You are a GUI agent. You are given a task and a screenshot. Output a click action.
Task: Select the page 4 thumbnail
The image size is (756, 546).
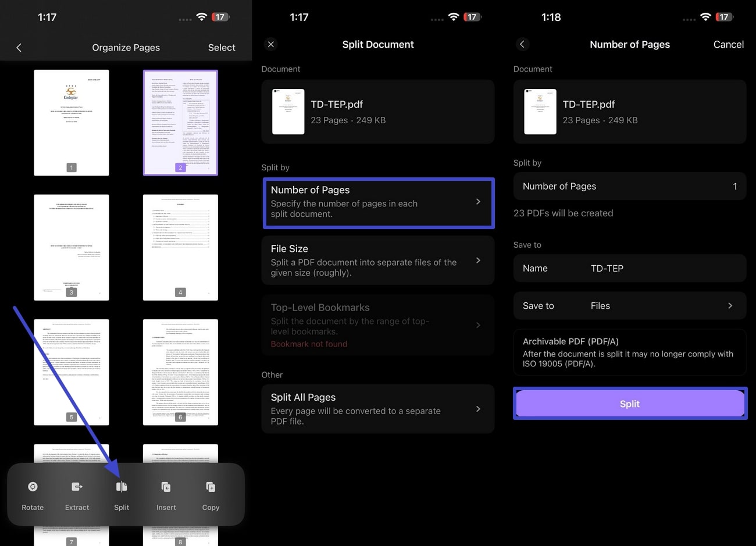coord(180,247)
